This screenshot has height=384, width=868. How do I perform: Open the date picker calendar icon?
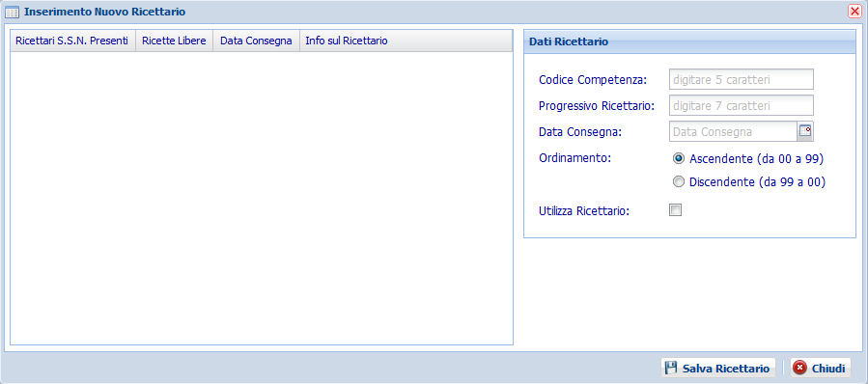coord(805,131)
